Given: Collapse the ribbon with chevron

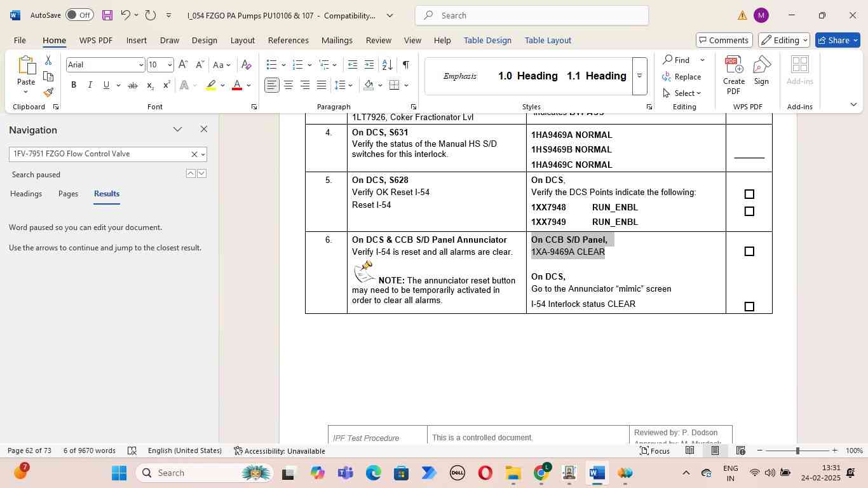Looking at the screenshot, I should [x=853, y=104].
